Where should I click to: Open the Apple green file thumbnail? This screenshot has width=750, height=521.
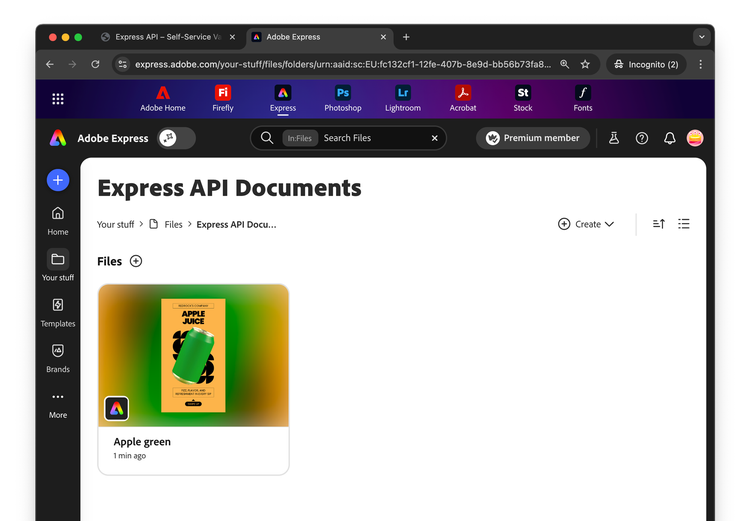(193, 355)
